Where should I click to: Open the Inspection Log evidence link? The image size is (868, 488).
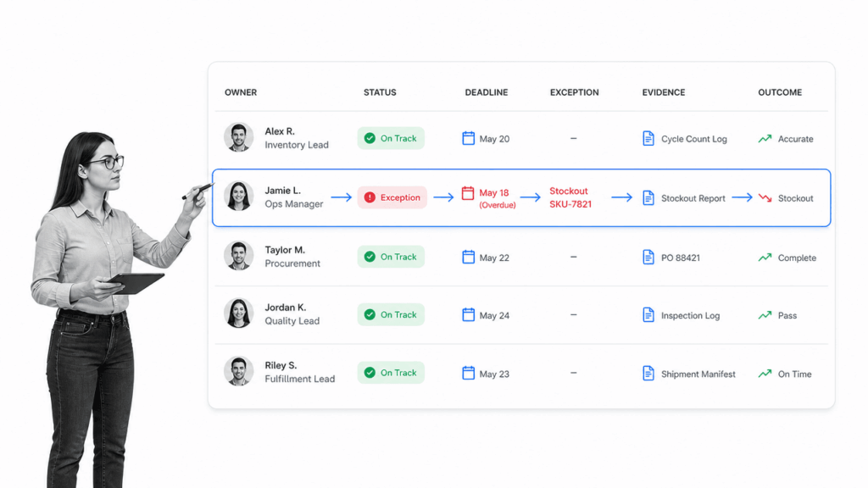pos(690,315)
